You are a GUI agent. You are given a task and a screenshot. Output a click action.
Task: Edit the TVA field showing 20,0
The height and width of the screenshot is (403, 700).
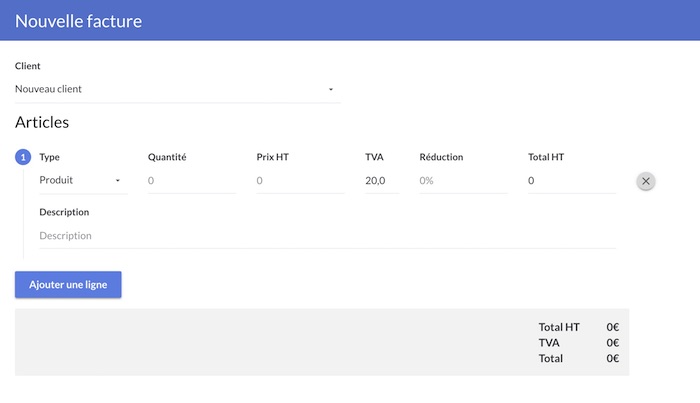pyautogui.click(x=381, y=181)
